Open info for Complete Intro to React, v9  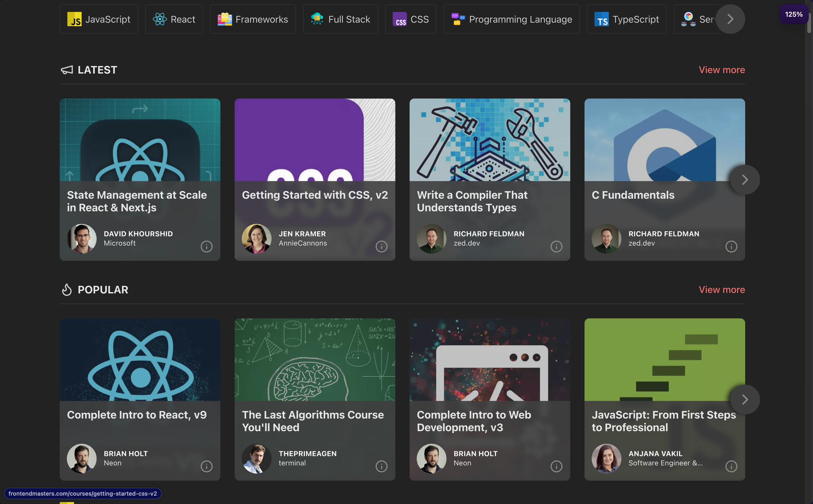point(206,466)
